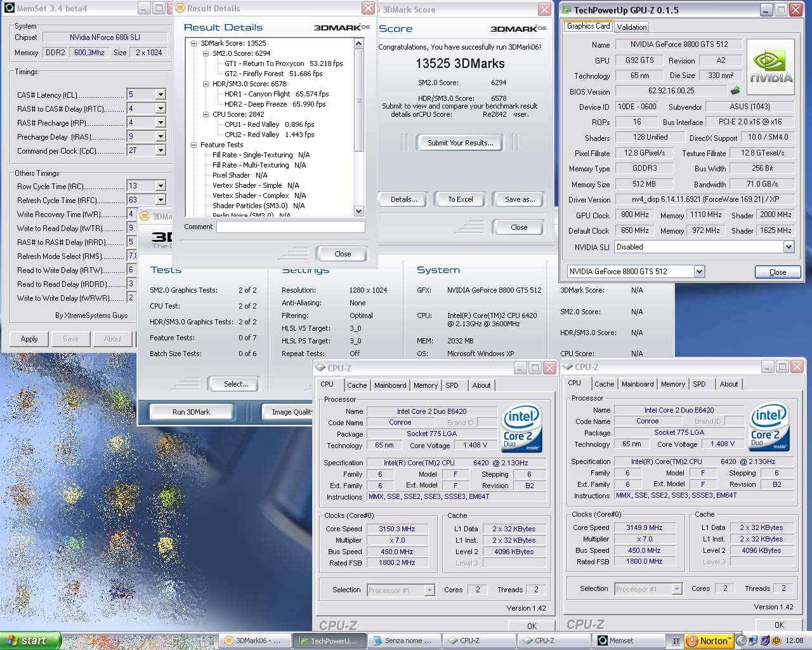
Task: Click OK button in right CPU-Z
Action: tap(779, 625)
